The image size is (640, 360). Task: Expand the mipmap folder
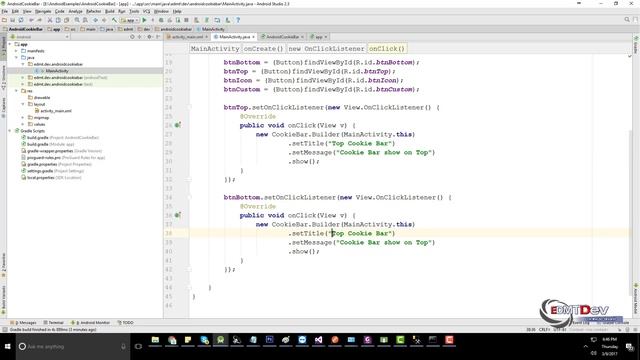point(23,118)
